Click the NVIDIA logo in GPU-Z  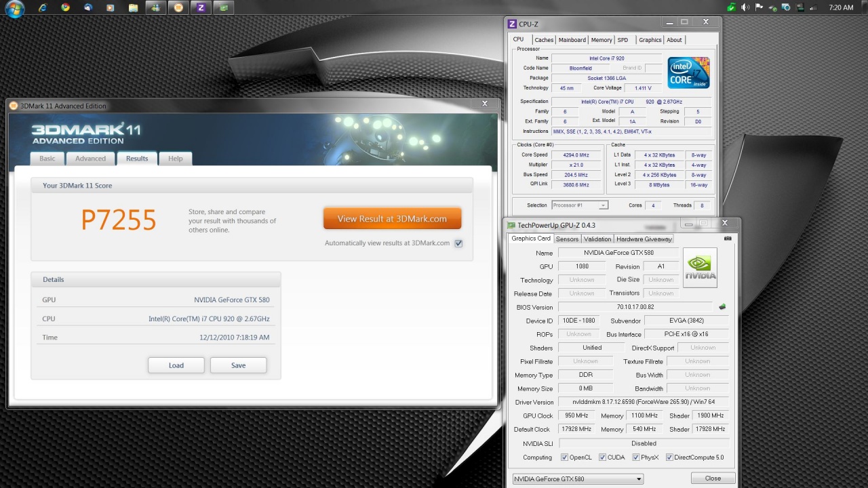(x=700, y=268)
